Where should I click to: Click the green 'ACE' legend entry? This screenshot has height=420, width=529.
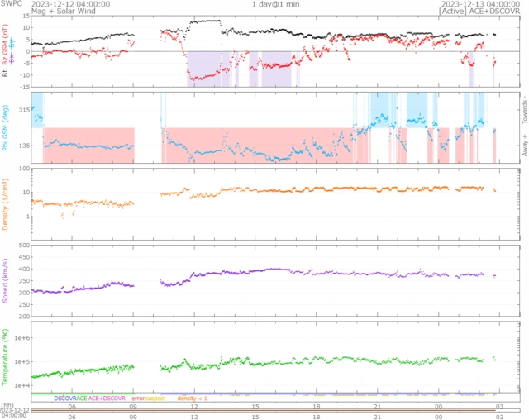[x=82, y=399]
